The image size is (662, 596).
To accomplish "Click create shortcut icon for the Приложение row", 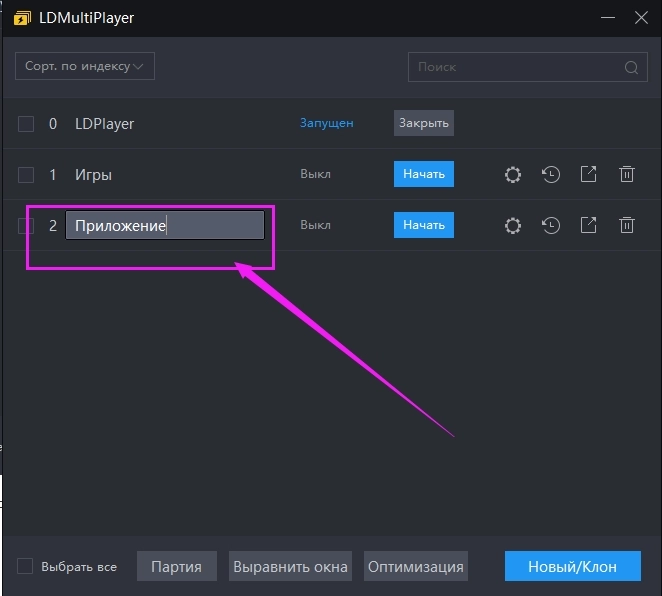I will pyautogui.click(x=589, y=226).
